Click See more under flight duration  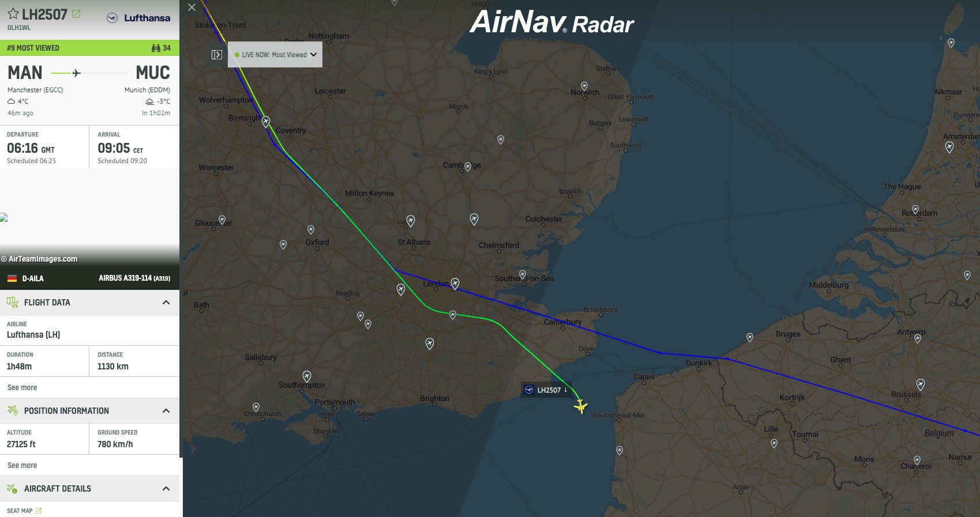tap(22, 387)
